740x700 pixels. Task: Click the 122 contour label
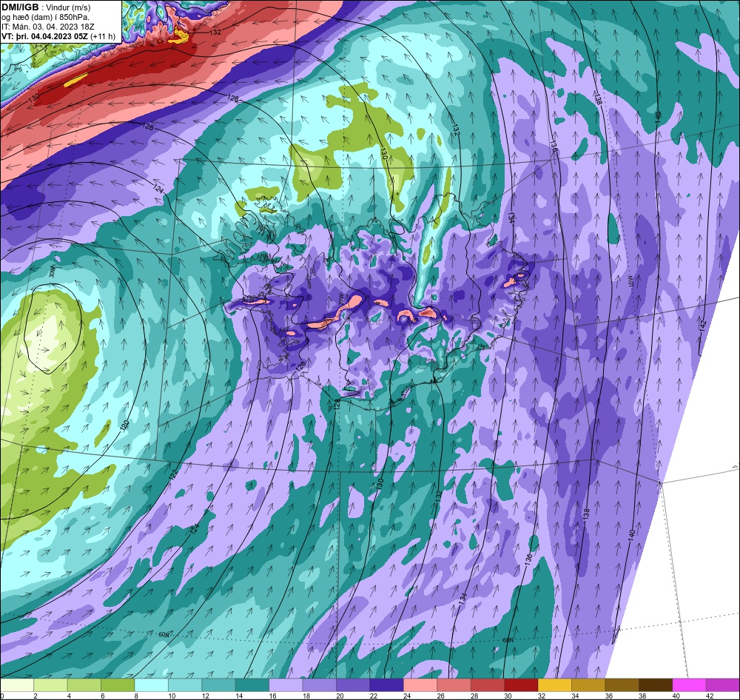click(173, 474)
